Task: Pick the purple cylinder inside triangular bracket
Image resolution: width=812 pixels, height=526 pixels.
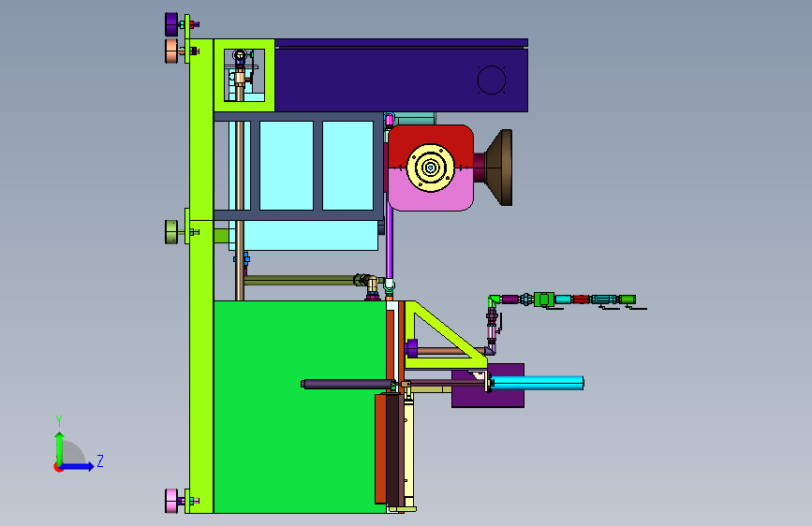Action: [x=412, y=348]
